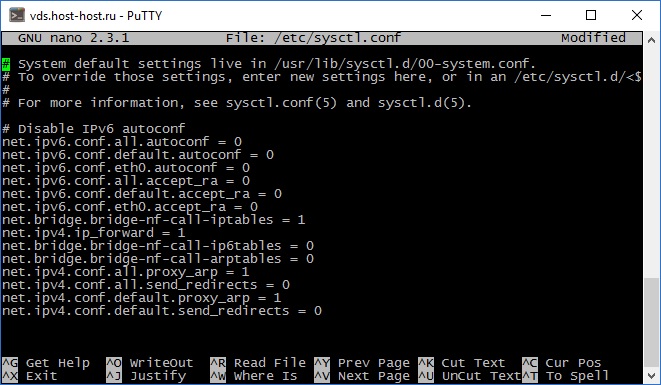Click the bridge-nf-call-iptables line

pyautogui.click(x=153, y=220)
